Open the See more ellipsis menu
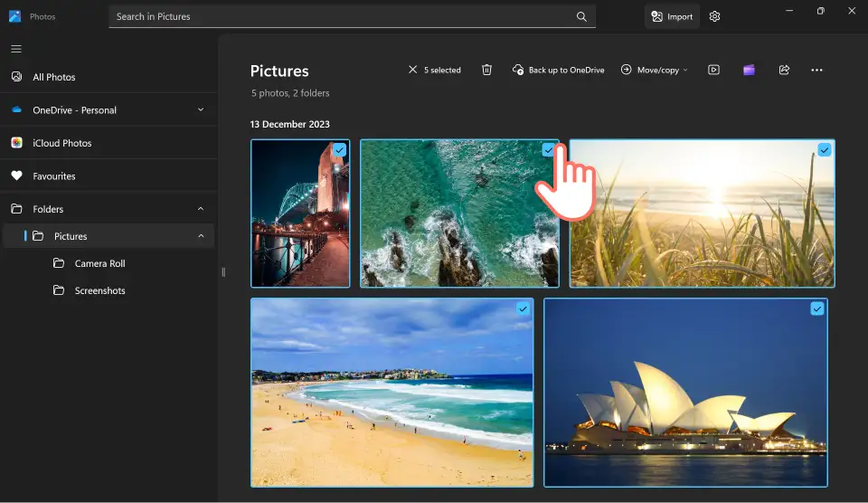 [x=816, y=70]
